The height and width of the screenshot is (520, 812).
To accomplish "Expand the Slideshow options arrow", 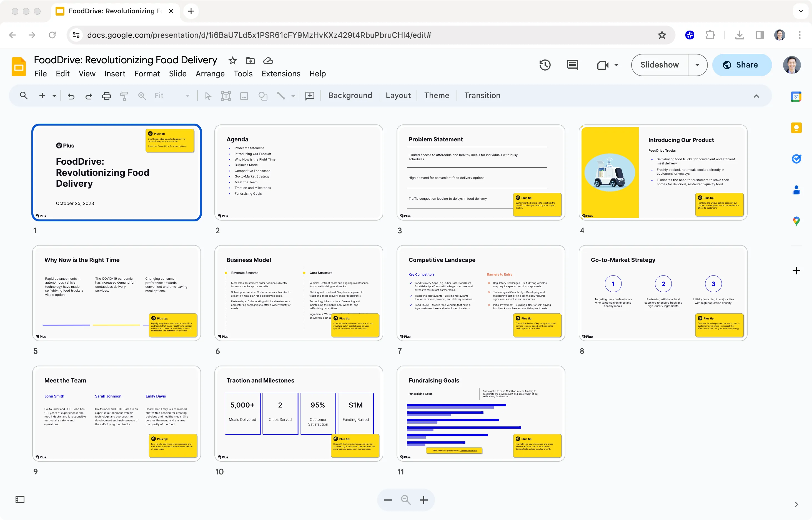I will (697, 65).
